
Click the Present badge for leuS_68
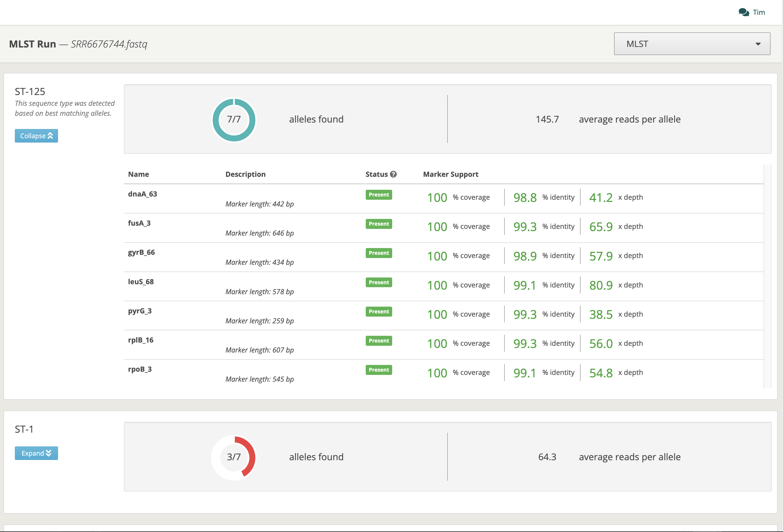tap(379, 282)
